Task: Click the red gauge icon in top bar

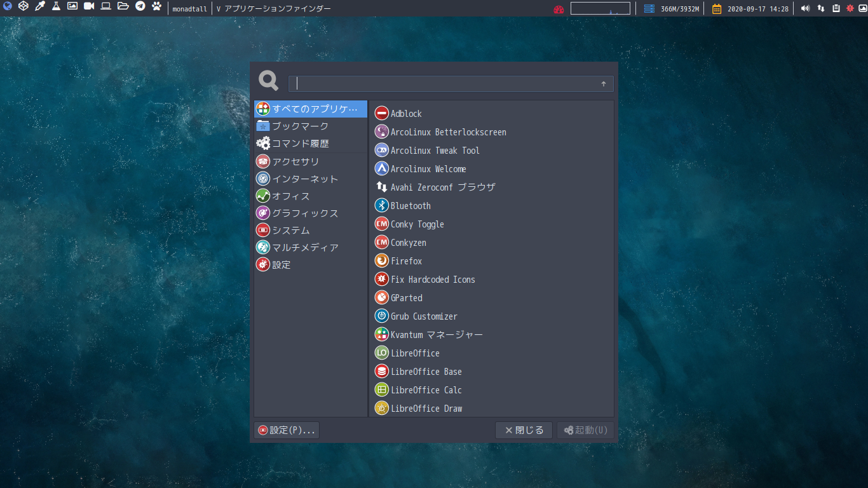Action: [x=559, y=10]
